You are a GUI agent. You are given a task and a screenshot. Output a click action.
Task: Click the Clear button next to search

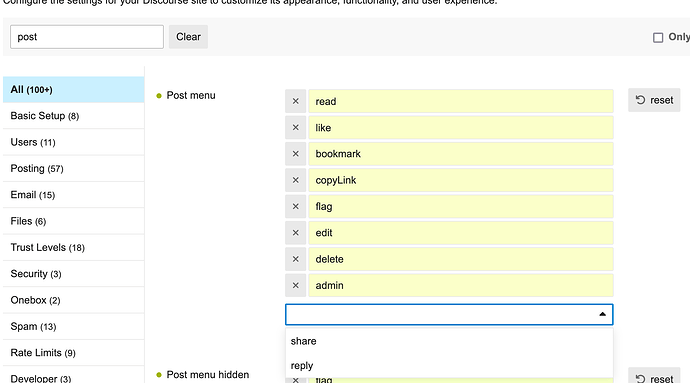tap(188, 37)
